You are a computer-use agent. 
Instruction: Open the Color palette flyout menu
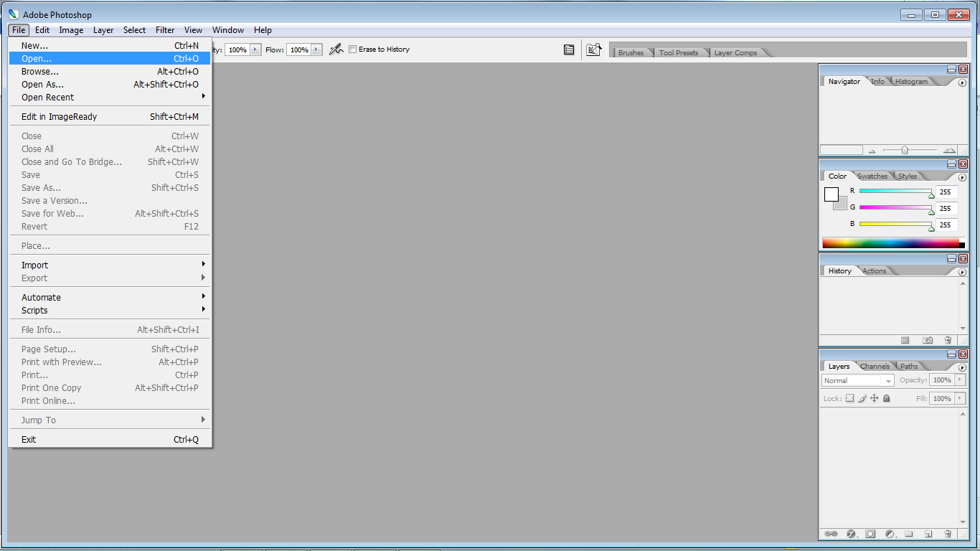click(x=962, y=177)
